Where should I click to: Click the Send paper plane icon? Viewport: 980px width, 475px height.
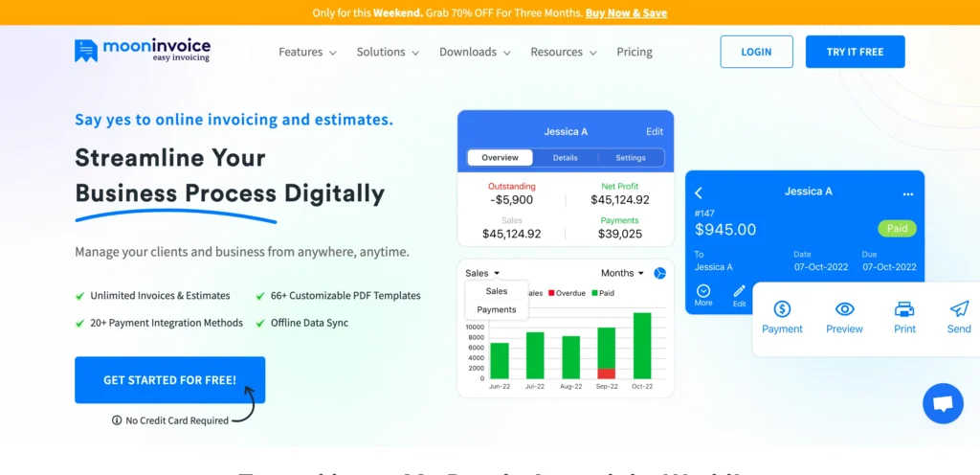(959, 308)
